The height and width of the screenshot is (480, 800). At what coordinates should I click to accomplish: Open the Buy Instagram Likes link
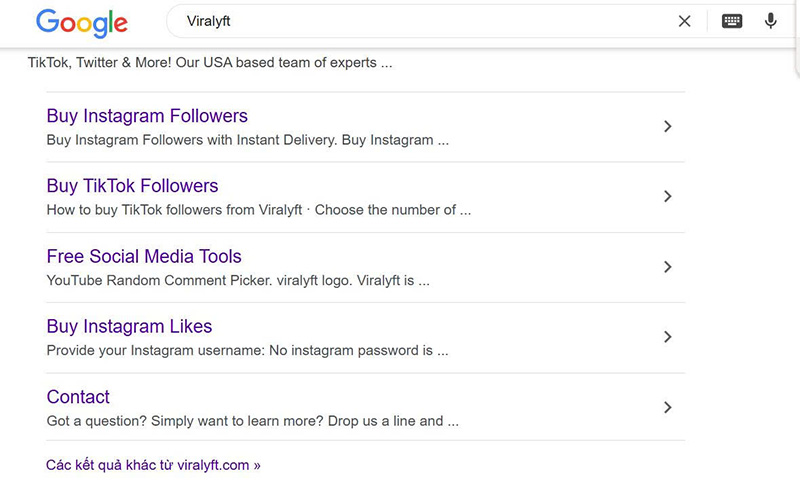[x=129, y=326]
